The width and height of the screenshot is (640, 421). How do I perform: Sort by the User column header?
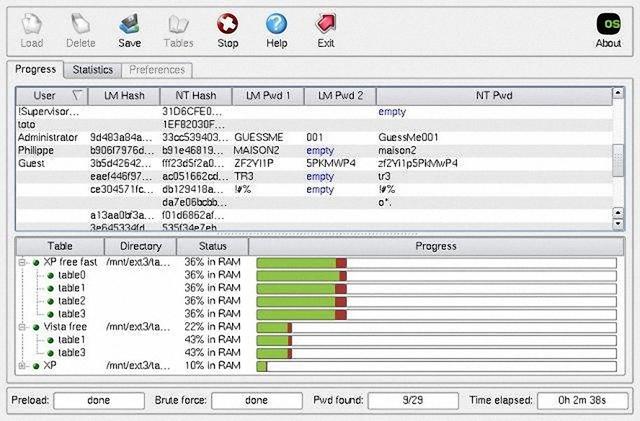tap(52, 96)
